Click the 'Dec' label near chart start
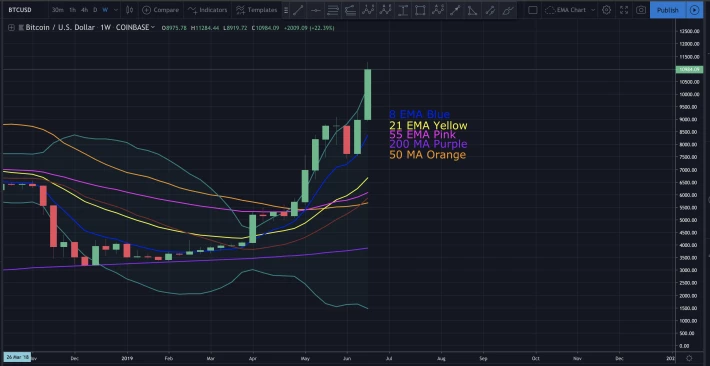710x366 pixels. click(x=75, y=357)
